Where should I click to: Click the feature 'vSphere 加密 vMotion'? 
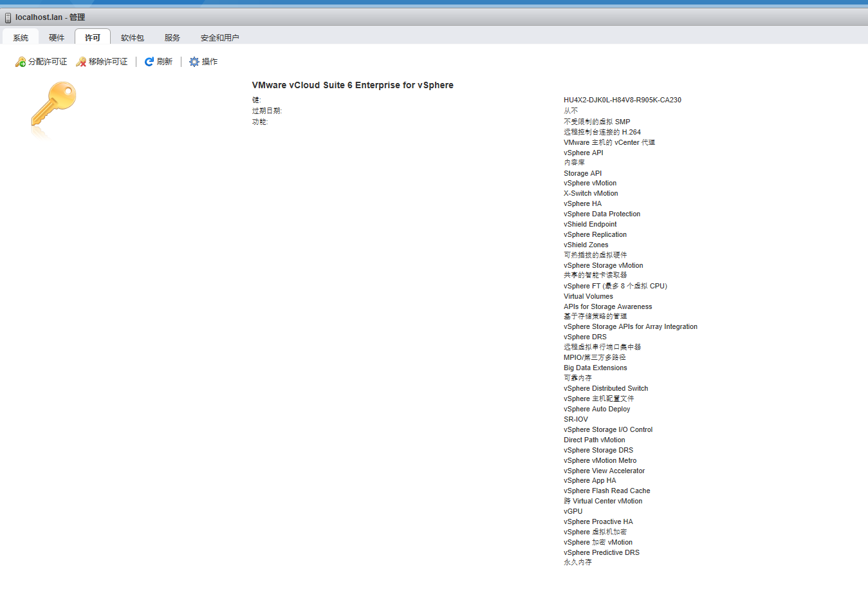click(x=598, y=542)
